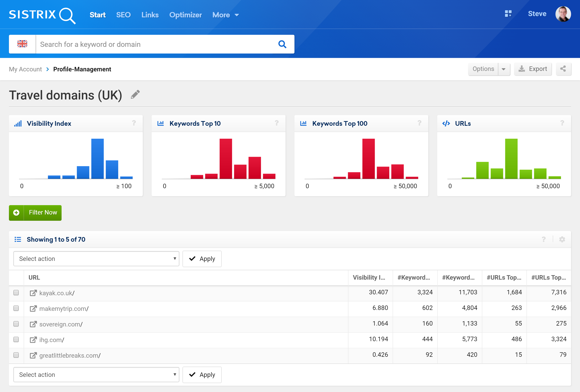Open Keywords Top 100 help question mark
580x392 pixels.
click(x=419, y=123)
